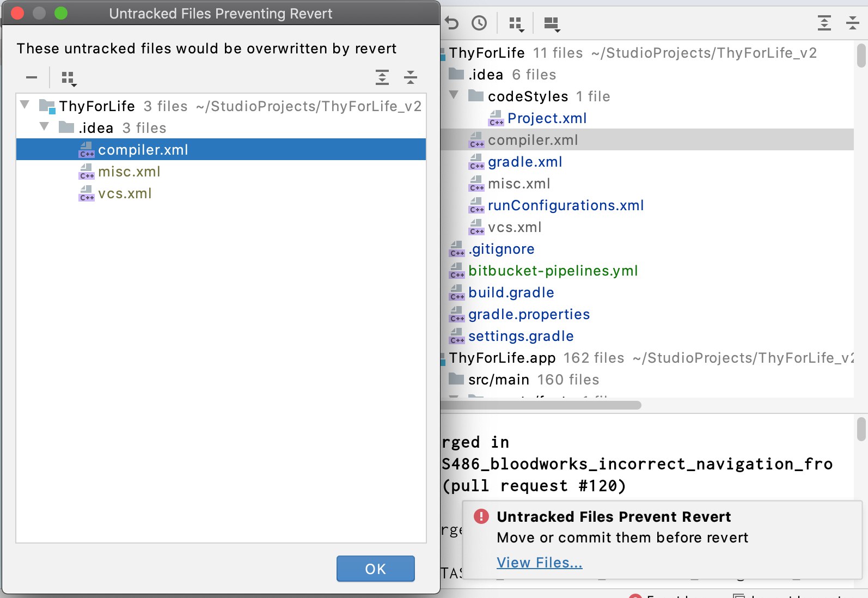Screen dimensions: 868x598
Task: Click the preview diff layout toolbar icon
Action: point(552,24)
